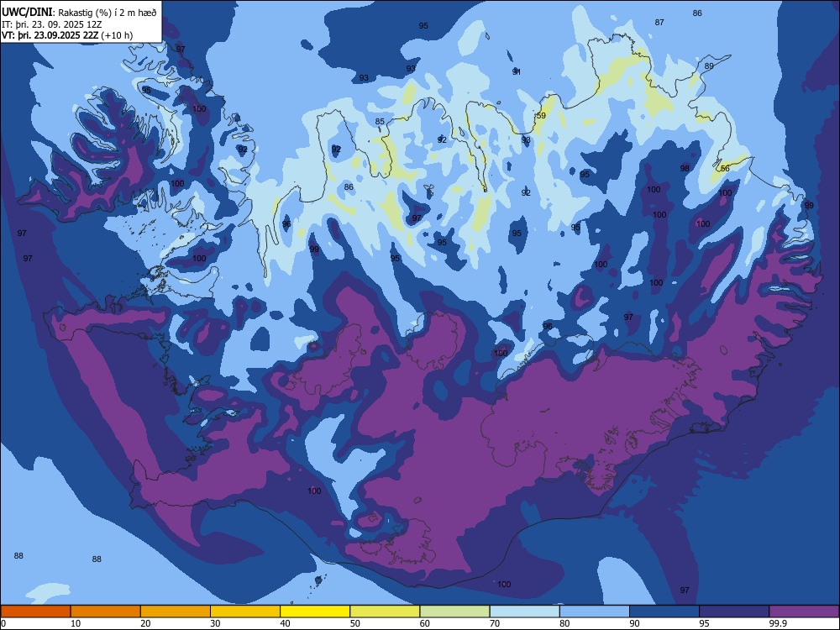
Task: Click the '59' humidity value on the map
Action: pyautogui.click(x=541, y=116)
